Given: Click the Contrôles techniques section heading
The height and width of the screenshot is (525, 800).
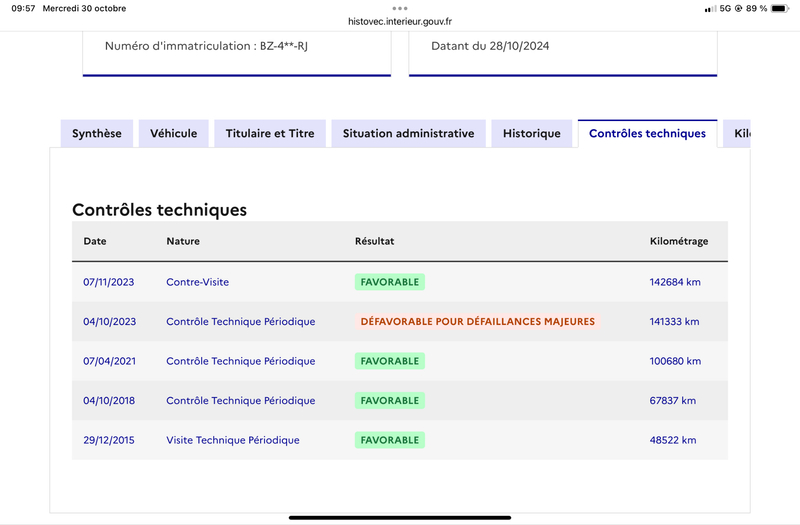Looking at the screenshot, I should 159,210.
